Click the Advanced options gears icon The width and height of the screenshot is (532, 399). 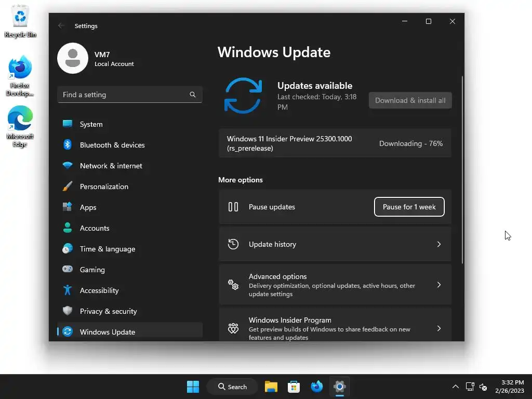click(233, 285)
